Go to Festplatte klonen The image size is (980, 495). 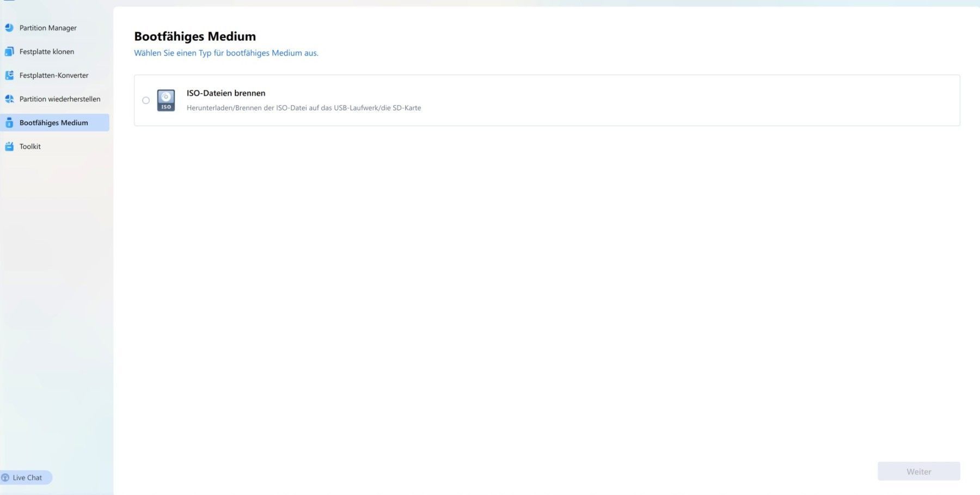(x=47, y=52)
